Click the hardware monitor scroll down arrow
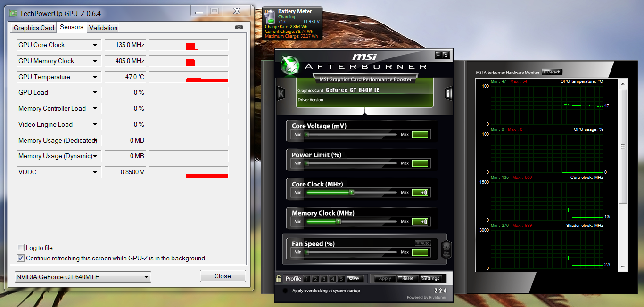This screenshot has width=644, height=307. click(x=623, y=267)
